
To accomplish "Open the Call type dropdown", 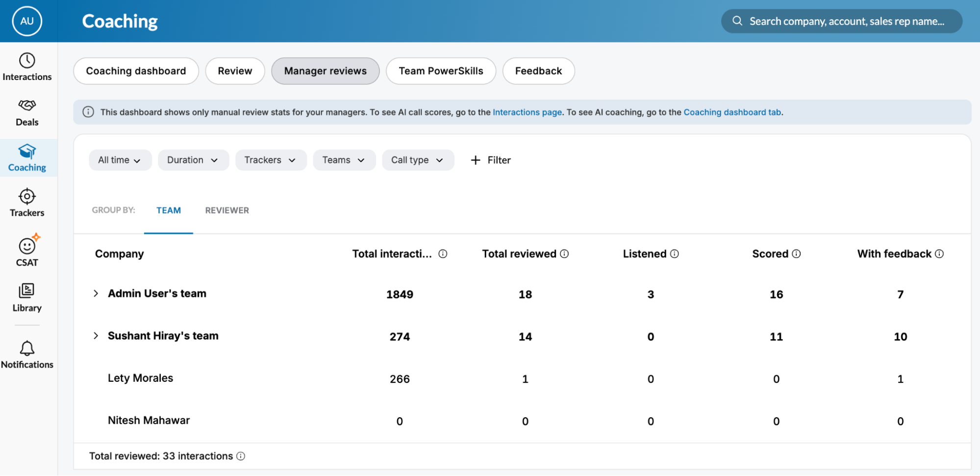I will [418, 160].
